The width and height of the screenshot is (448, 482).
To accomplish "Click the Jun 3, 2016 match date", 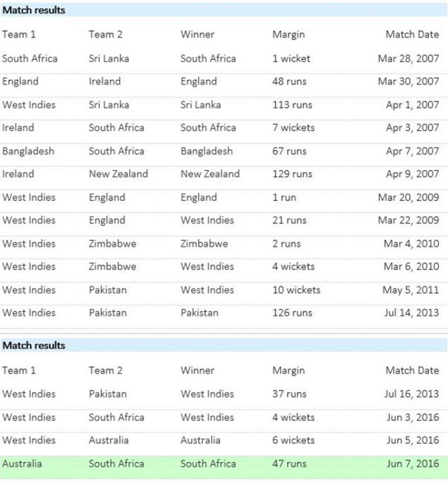I will tap(413, 418).
